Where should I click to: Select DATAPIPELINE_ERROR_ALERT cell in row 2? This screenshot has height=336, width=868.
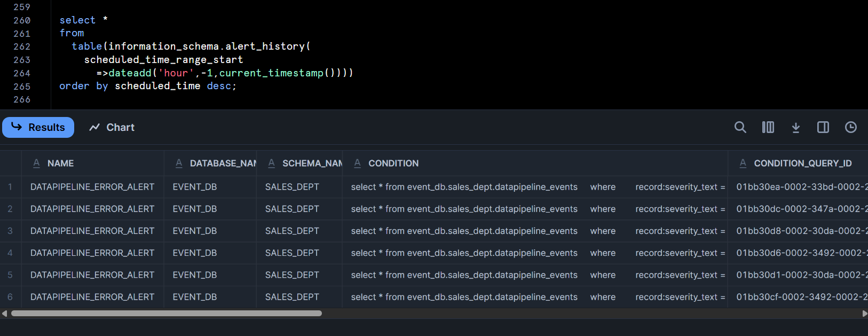(92, 209)
